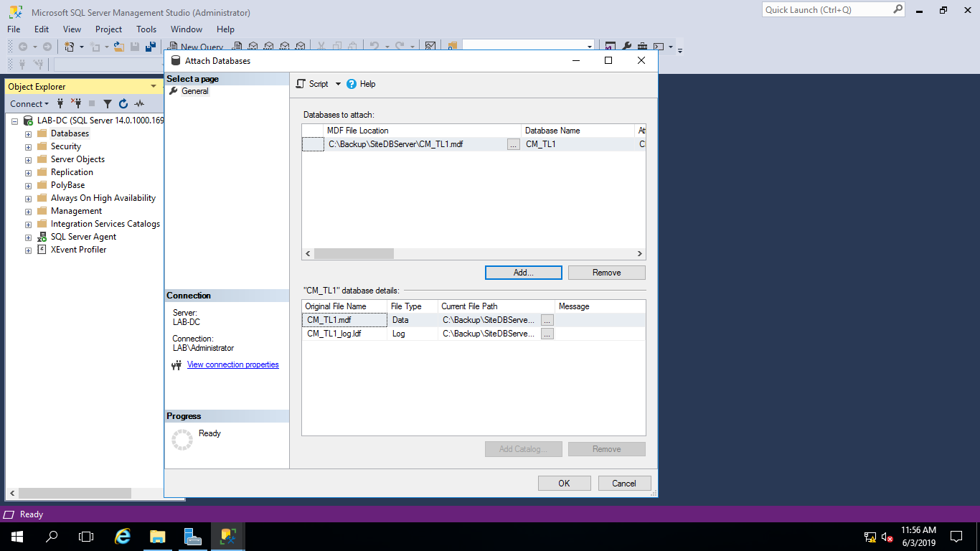Expand the PolyBase node

29,186
